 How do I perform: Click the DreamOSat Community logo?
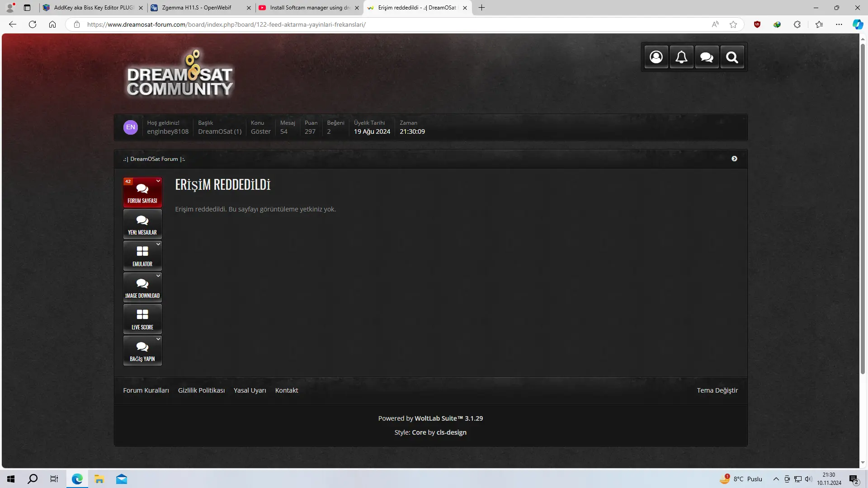(180, 74)
